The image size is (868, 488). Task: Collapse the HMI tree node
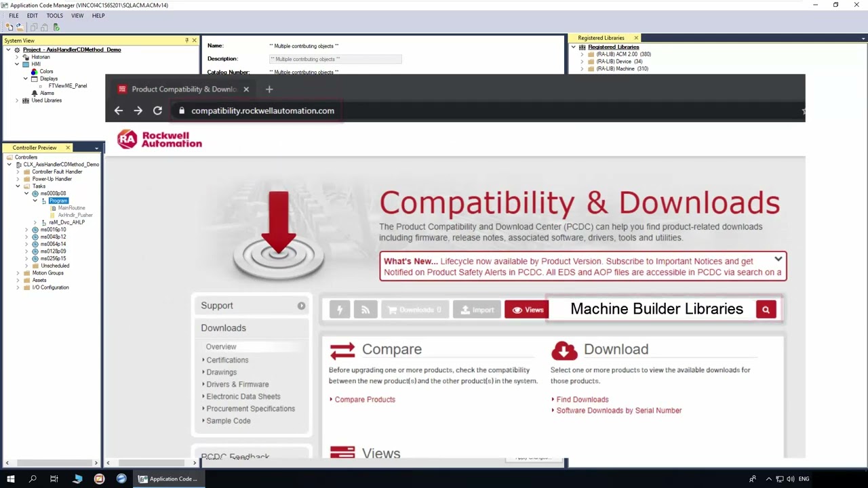point(17,64)
